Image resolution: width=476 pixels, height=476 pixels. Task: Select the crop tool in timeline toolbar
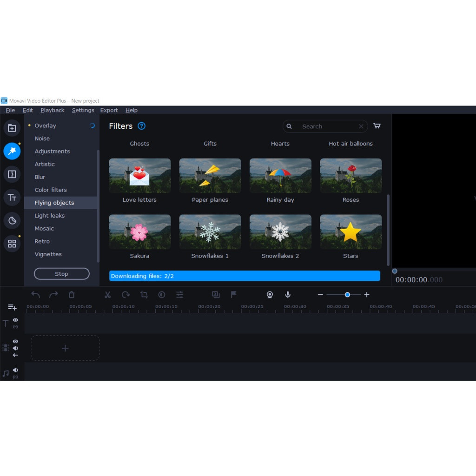click(x=144, y=295)
